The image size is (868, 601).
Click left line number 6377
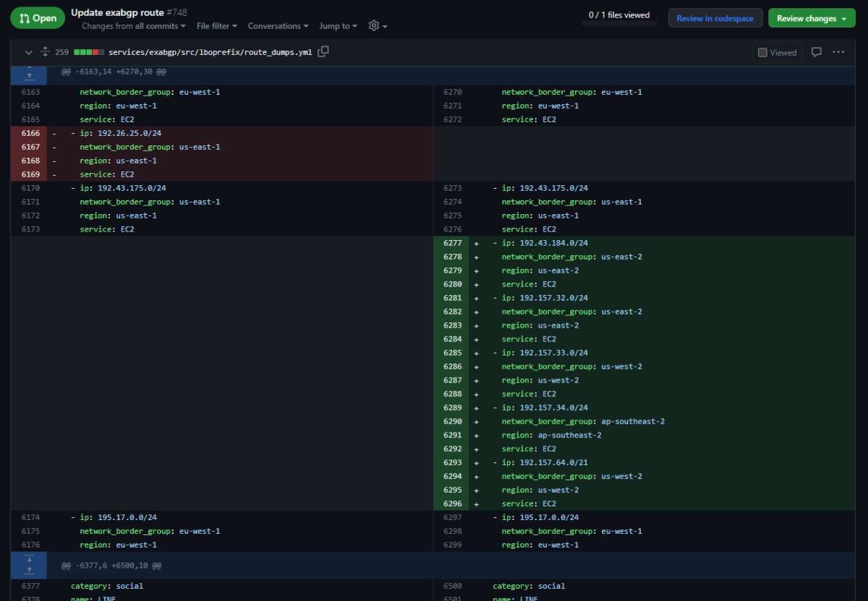point(29,587)
